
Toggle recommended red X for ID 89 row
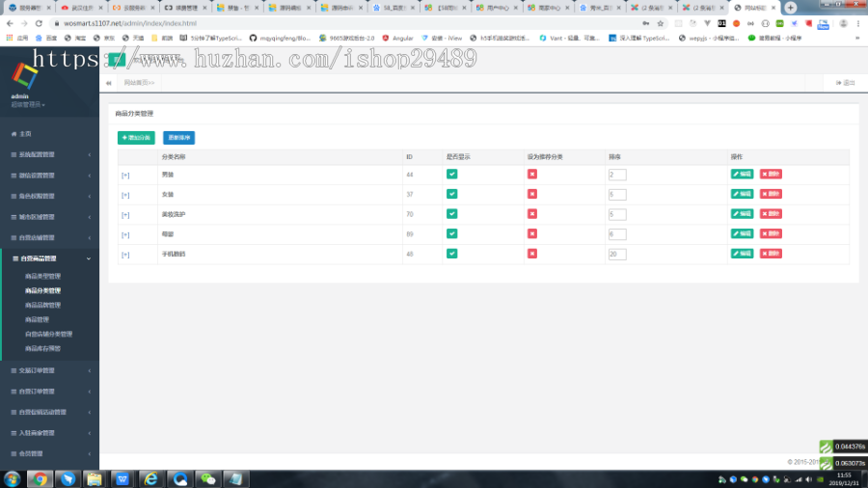pos(532,234)
